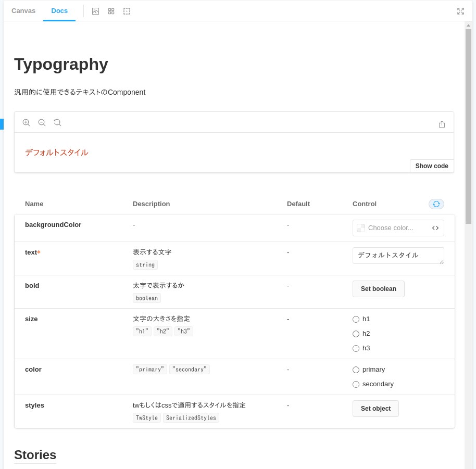This screenshot has width=476, height=469.
Task: Click the backgroundColor color swatch
Action: click(x=361, y=228)
